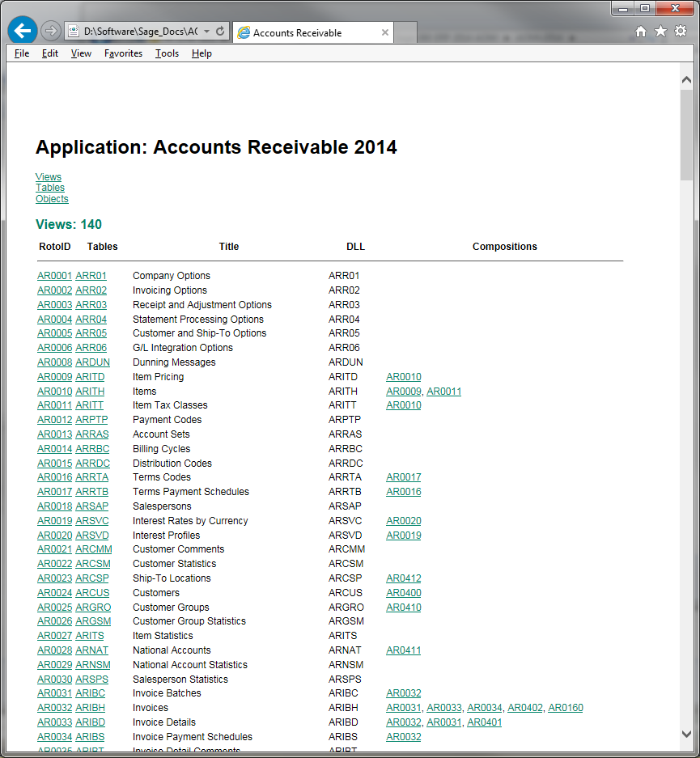Screen dimensions: 700x758
Task: Open the AR0400 composition link
Action: pyautogui.click(x=404, y=593)
